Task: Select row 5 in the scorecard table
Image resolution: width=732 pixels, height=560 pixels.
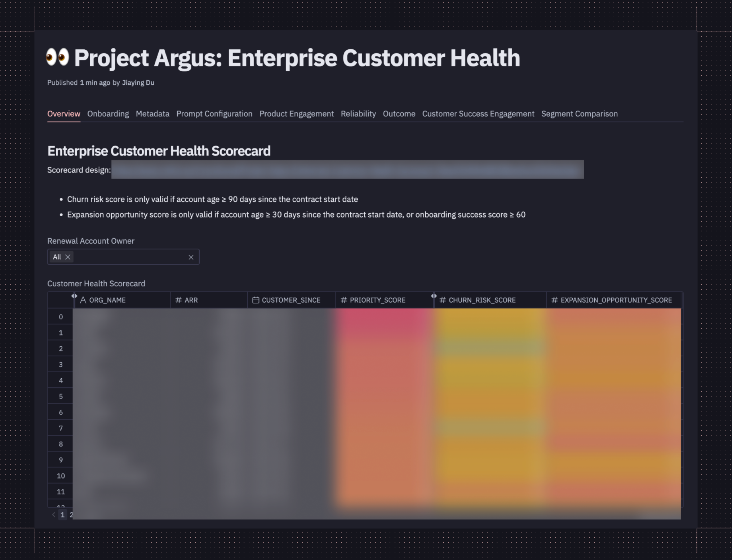Action: click(x=61, y=396)
